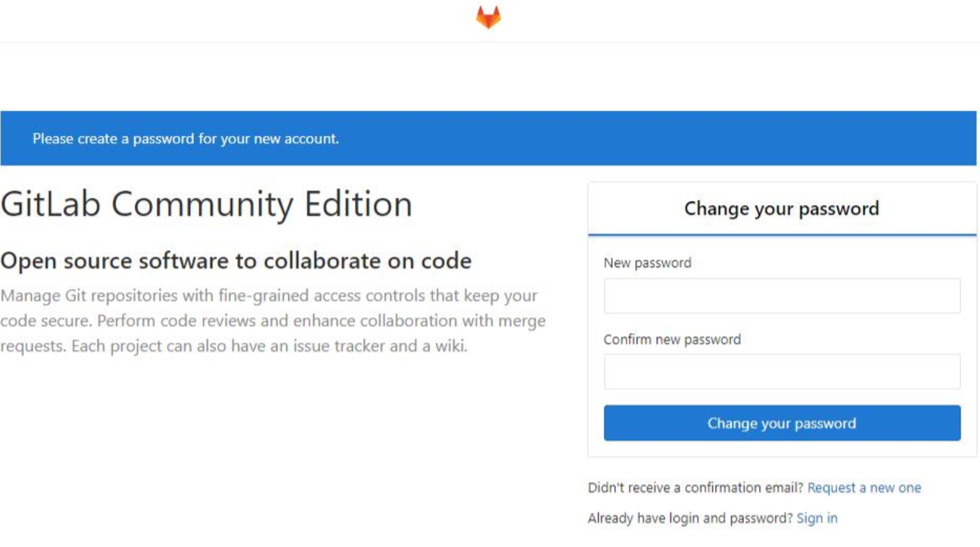
Task: Submit with the blue Change your password button
Action: [782, 423]
